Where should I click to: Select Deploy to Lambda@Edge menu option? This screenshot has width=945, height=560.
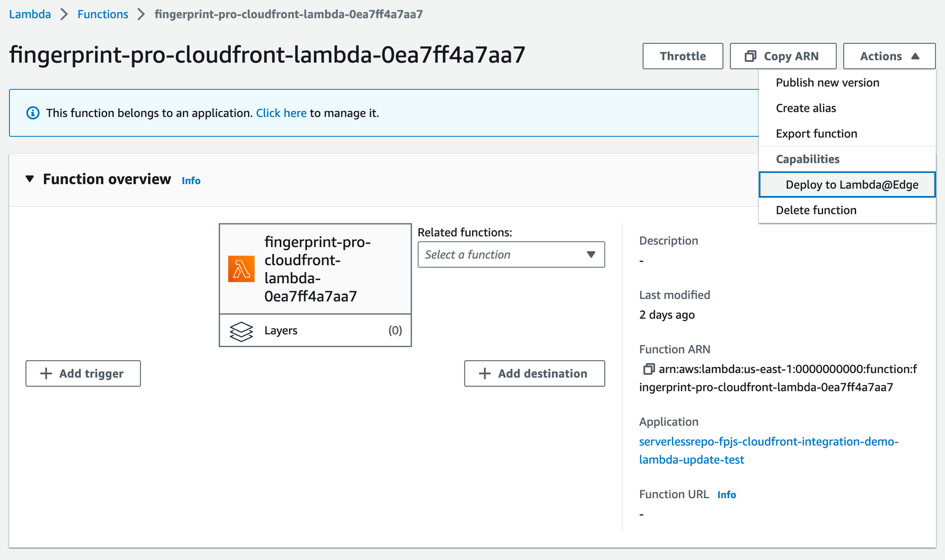(851, 185)
